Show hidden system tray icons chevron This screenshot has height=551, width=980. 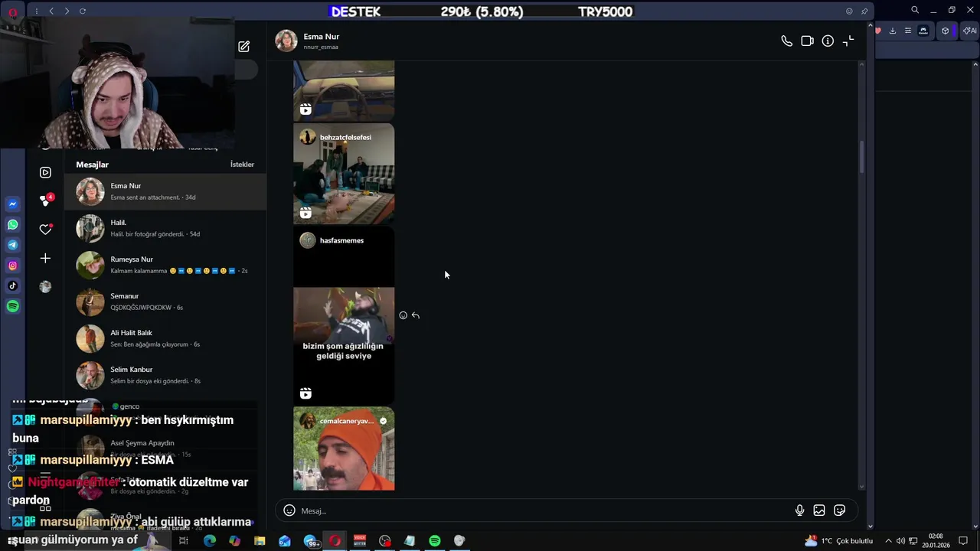coord(888,540)
